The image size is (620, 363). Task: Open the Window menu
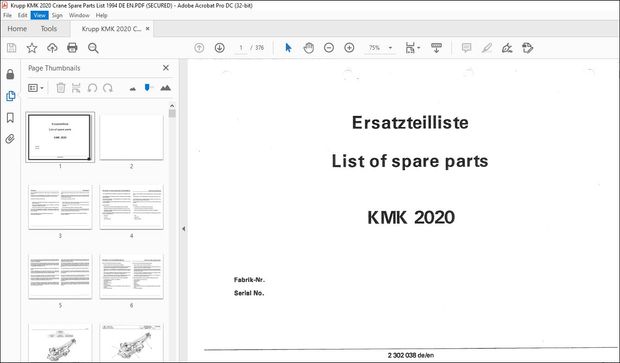pos(79,15)
